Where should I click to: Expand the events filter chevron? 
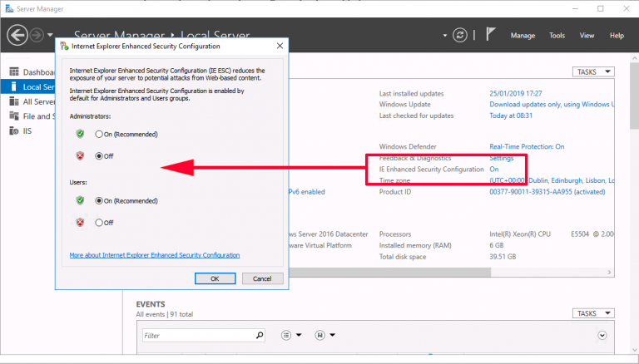coord(602,336)
